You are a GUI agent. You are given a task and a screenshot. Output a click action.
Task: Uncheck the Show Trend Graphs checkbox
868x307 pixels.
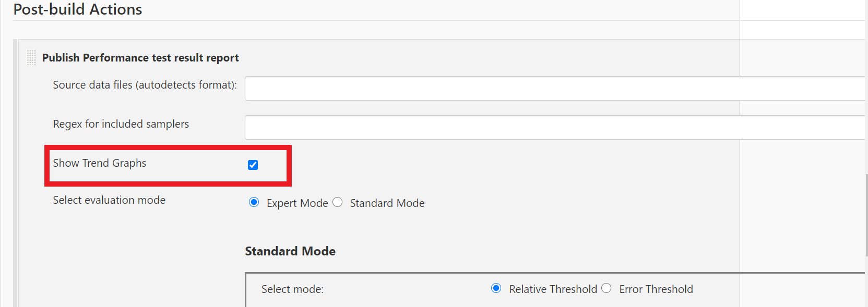[x=253, y=165]
